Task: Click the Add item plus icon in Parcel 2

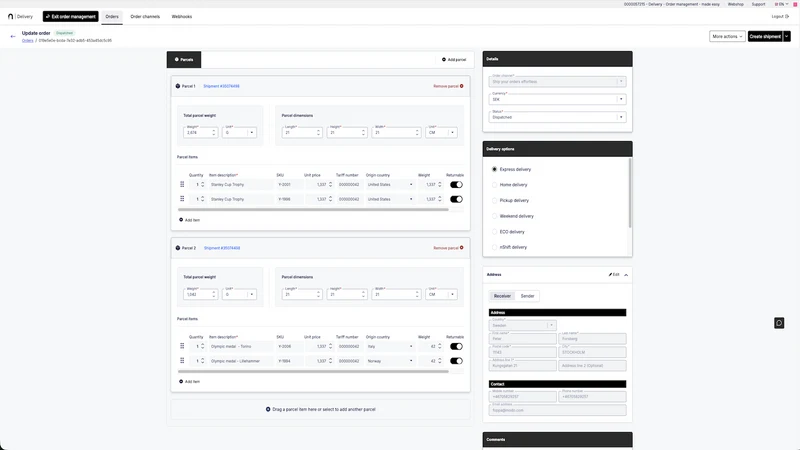Action: [x=181, y=382]
